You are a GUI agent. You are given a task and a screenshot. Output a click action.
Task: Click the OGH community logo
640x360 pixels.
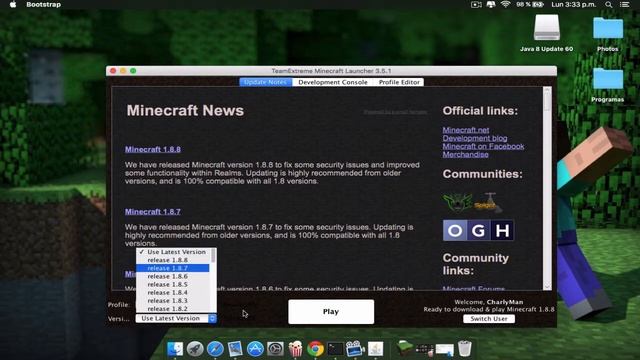[478, 231]
